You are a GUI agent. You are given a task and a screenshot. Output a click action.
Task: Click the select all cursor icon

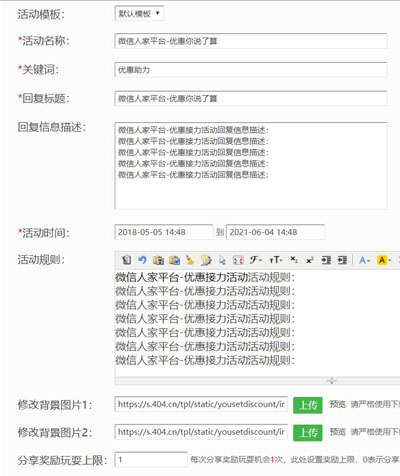pos(222,260)
